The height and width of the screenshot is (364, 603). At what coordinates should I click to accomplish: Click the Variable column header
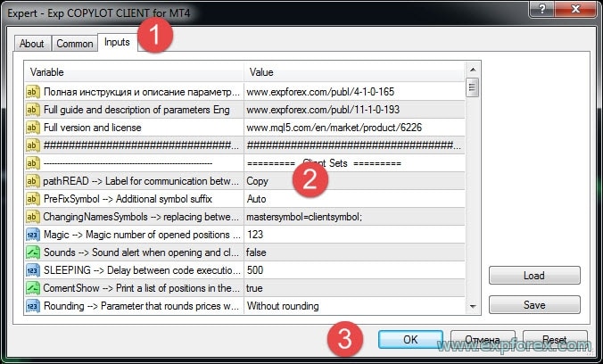pos(134,72)
